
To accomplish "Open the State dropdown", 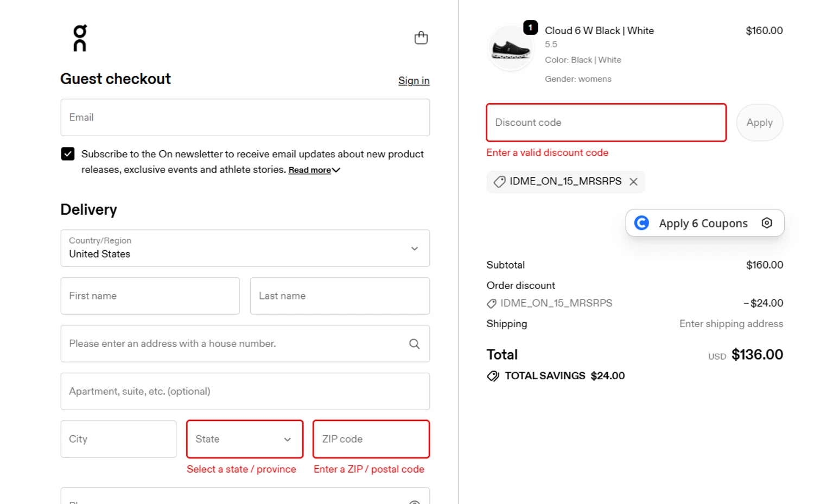I will click(245, 439).
